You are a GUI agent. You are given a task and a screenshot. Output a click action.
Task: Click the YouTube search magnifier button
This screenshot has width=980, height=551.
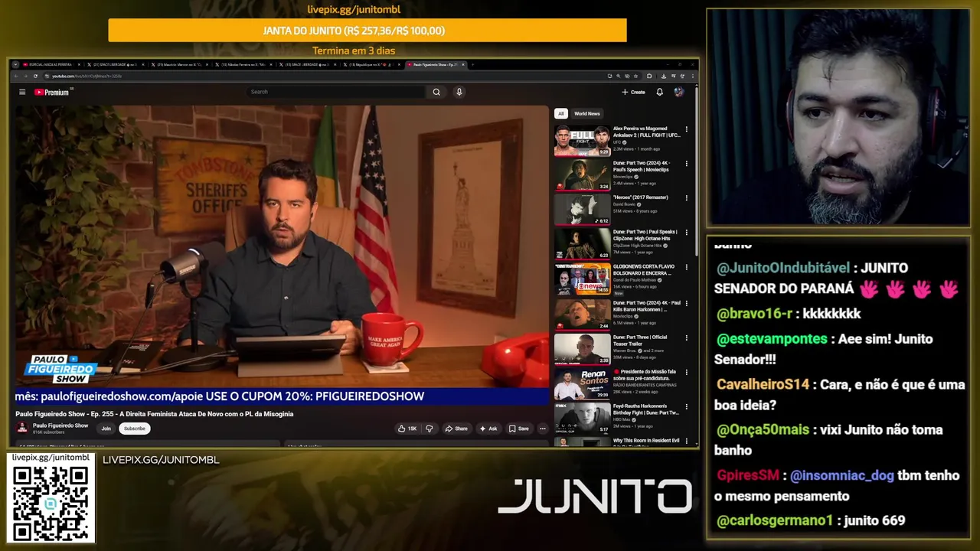click(436, 92)
